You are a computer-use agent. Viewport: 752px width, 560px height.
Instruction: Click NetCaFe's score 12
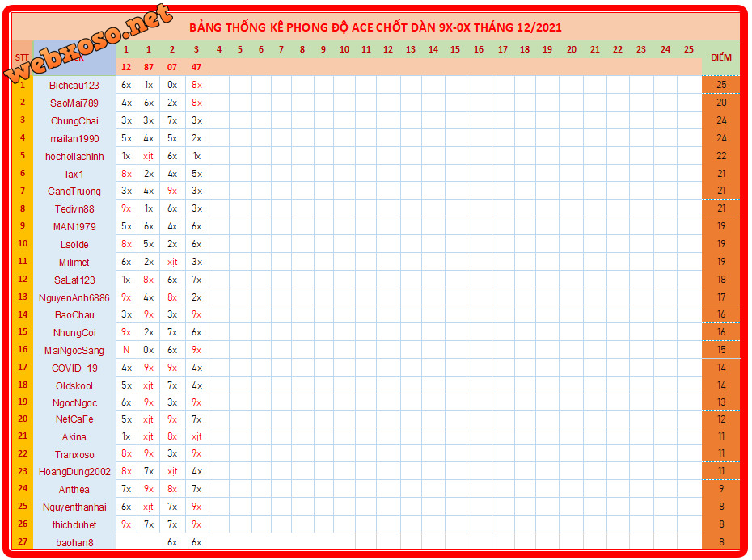click(720, 419)
